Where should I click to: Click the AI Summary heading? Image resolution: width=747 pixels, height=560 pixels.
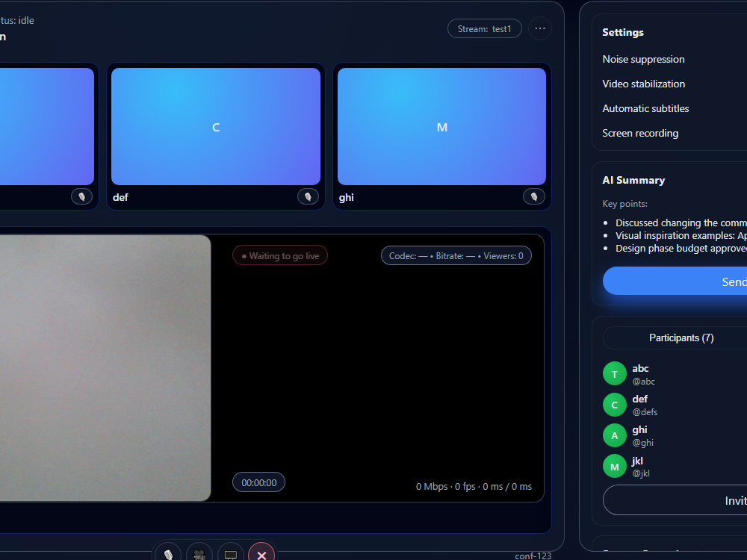[633, 180]
